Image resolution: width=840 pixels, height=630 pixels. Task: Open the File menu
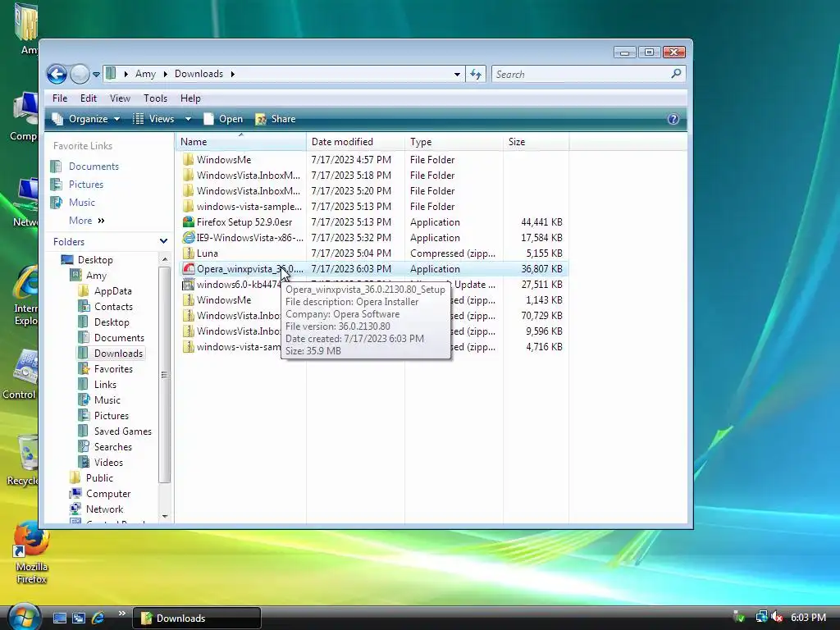(x=60, y=98)
